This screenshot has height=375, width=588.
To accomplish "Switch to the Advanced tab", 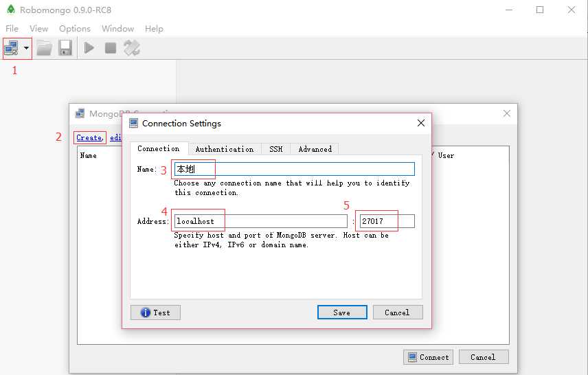I will [315, 149].
